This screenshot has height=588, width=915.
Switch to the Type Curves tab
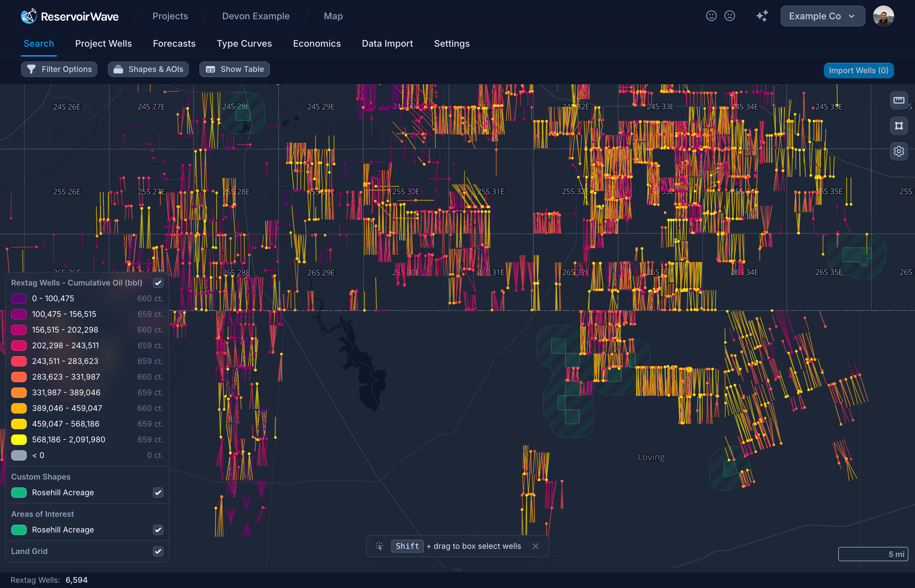[x=244, y=43]
